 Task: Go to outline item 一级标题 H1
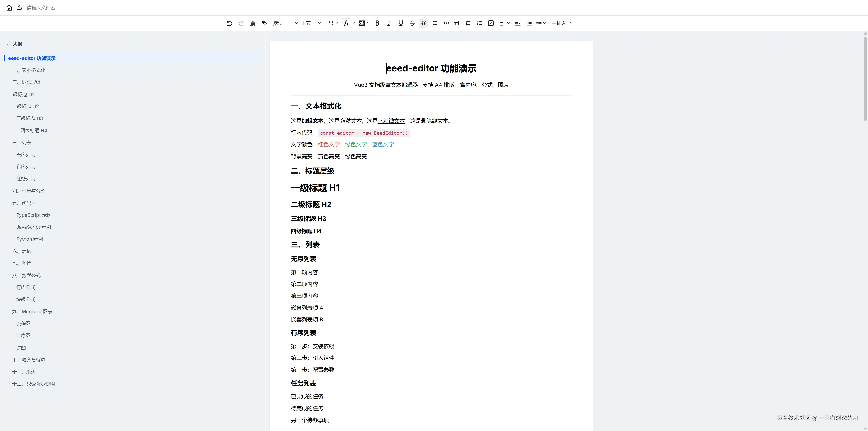point(21,94)
